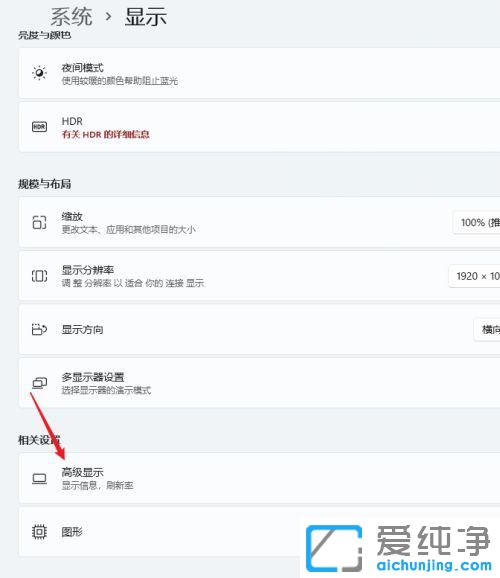This screenshot has height=578, width=500.
Task: Click the Display resolution icon
Action: [x=39, y=276]
